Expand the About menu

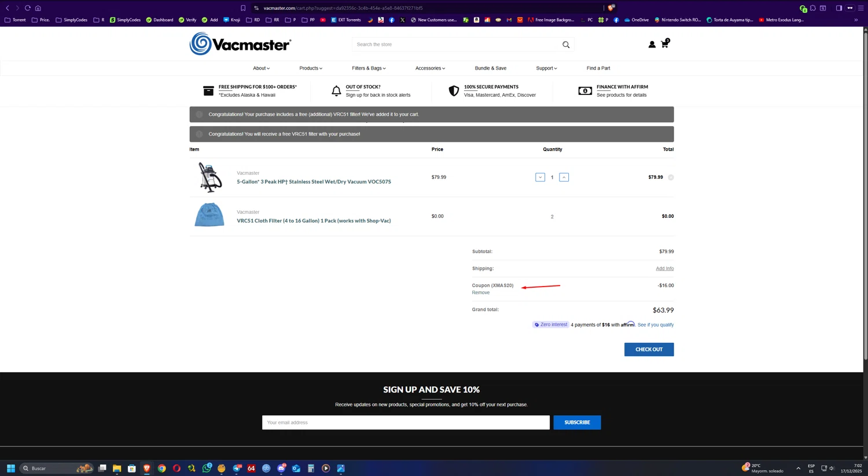(261, 68)
